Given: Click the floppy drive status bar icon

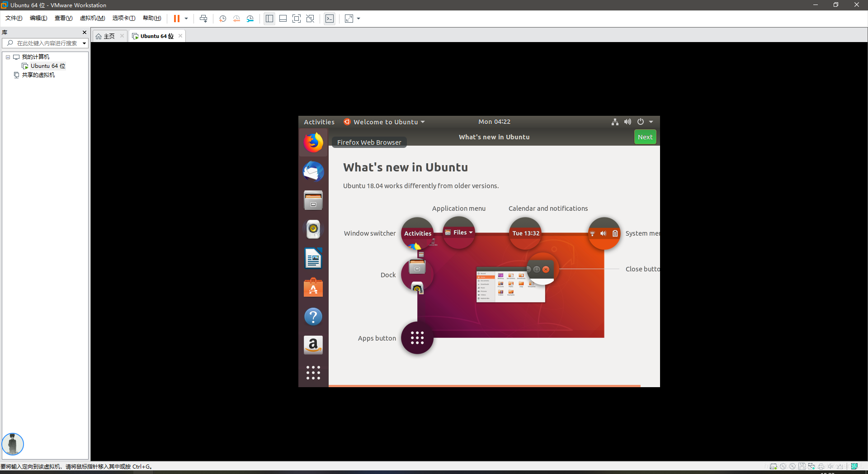Looking at the screenshot, I should pyautogui.click(x=802, y=466).
